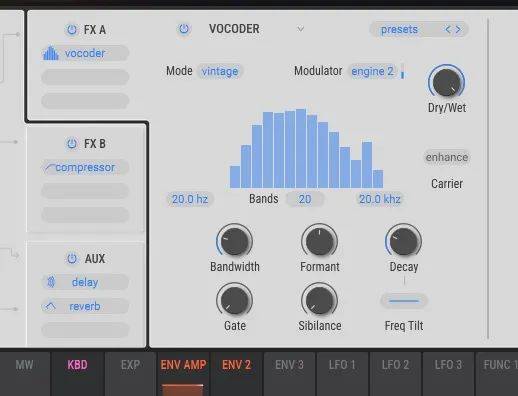Open the presets browser
The image size is (518, 396).
(399, 29)
